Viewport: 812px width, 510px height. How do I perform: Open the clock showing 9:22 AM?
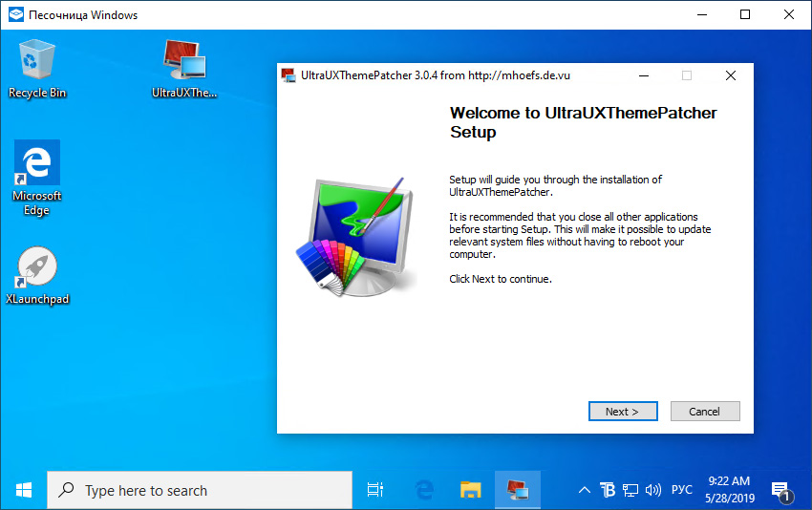click(729, 490)
